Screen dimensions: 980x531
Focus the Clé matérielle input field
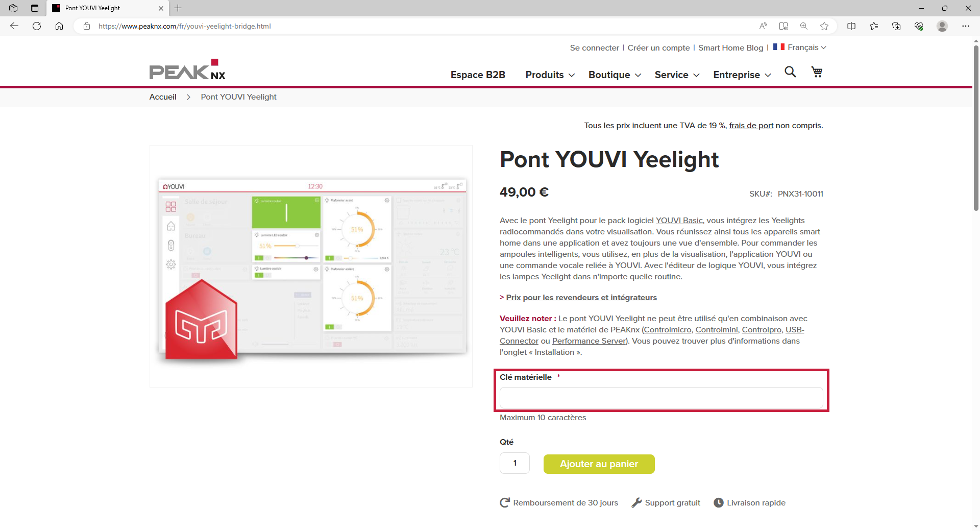pos(661,398)
